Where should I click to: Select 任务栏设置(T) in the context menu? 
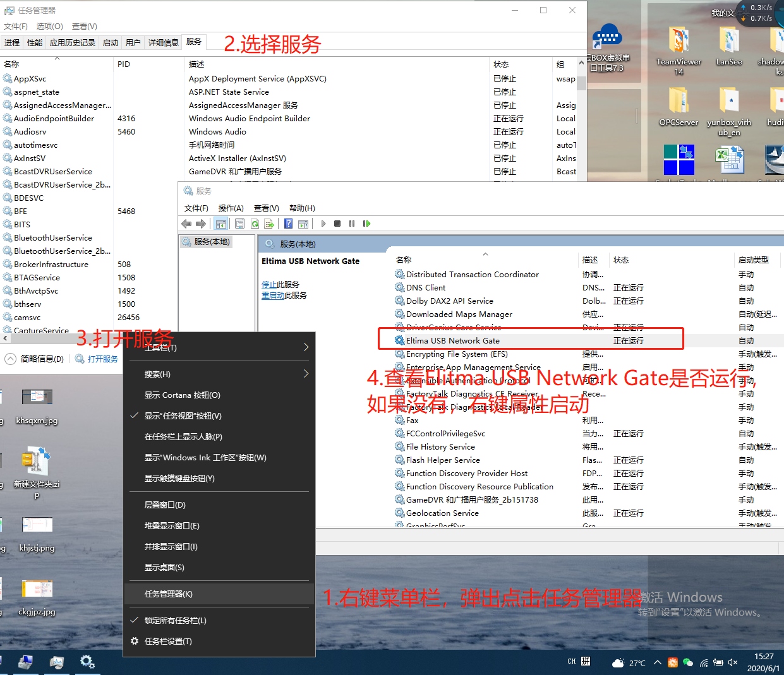[219, 642]
